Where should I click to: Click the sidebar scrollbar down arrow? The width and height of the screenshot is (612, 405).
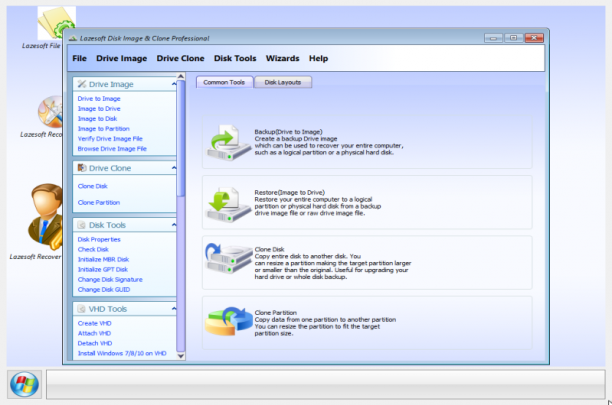click(x=181, y=355)
